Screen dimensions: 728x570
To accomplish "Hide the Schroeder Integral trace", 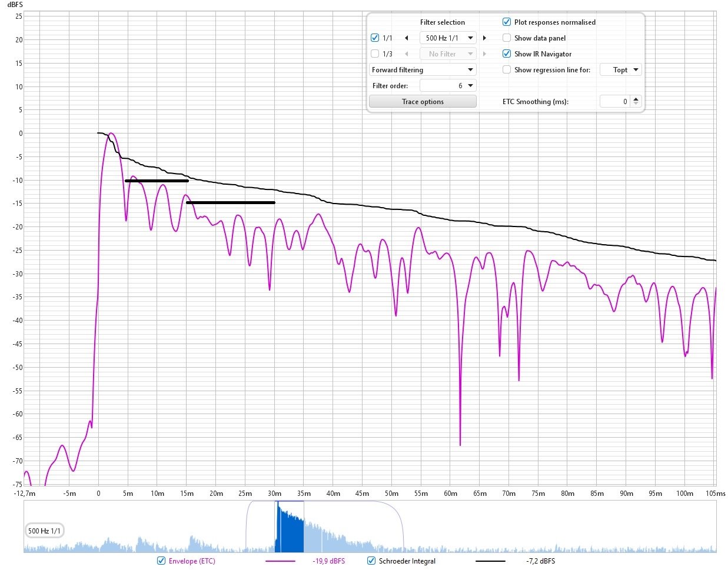I will [x=371, y=561].
